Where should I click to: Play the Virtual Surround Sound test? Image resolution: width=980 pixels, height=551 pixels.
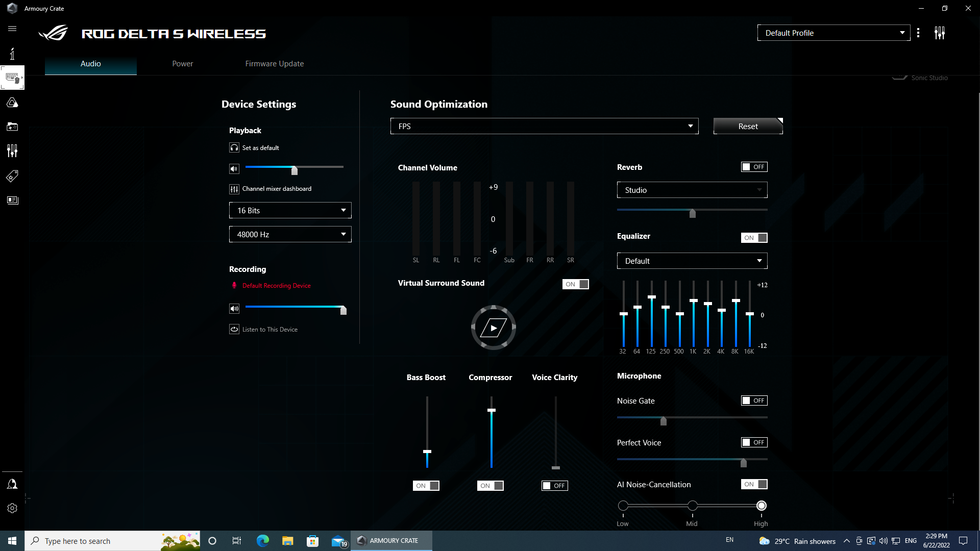tap(494, 328)
